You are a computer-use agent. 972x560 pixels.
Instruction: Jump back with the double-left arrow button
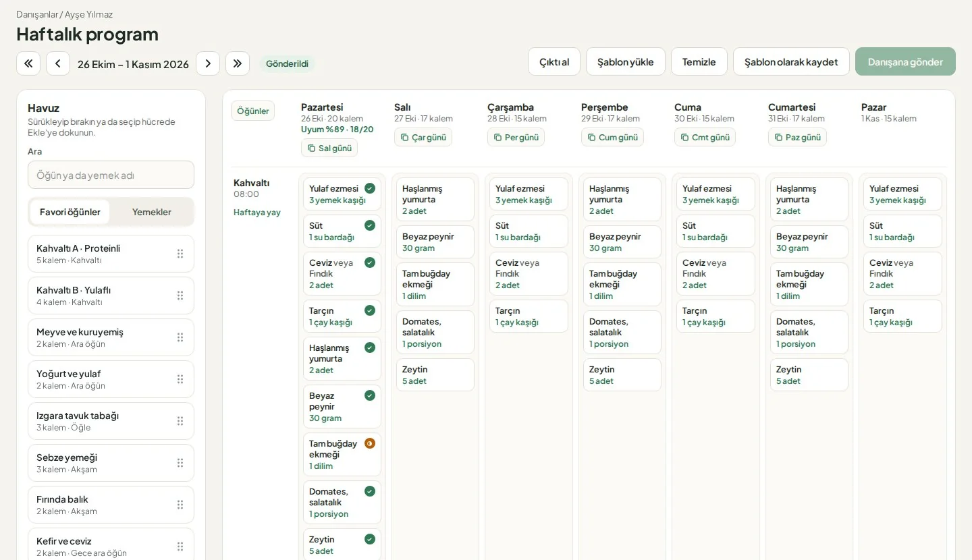(28, 63)
